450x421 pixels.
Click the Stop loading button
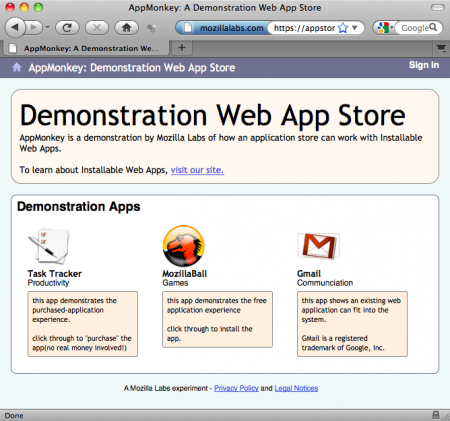[97, 28]
